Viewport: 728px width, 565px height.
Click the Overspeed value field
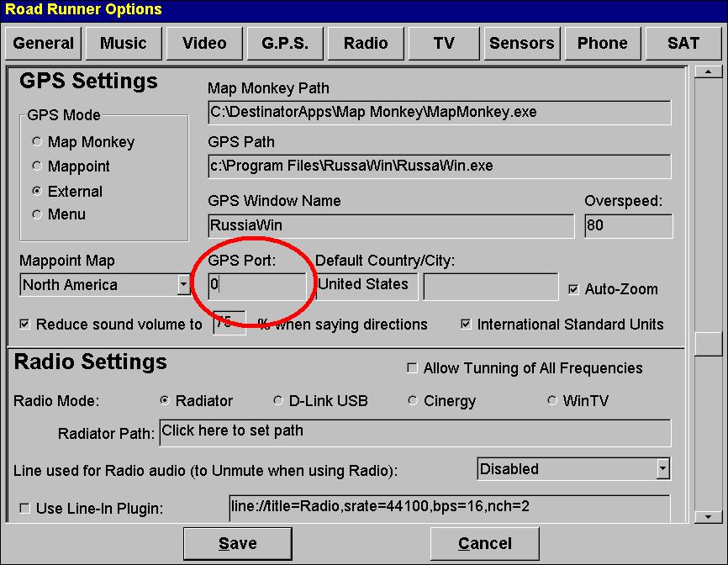[628, 225]
